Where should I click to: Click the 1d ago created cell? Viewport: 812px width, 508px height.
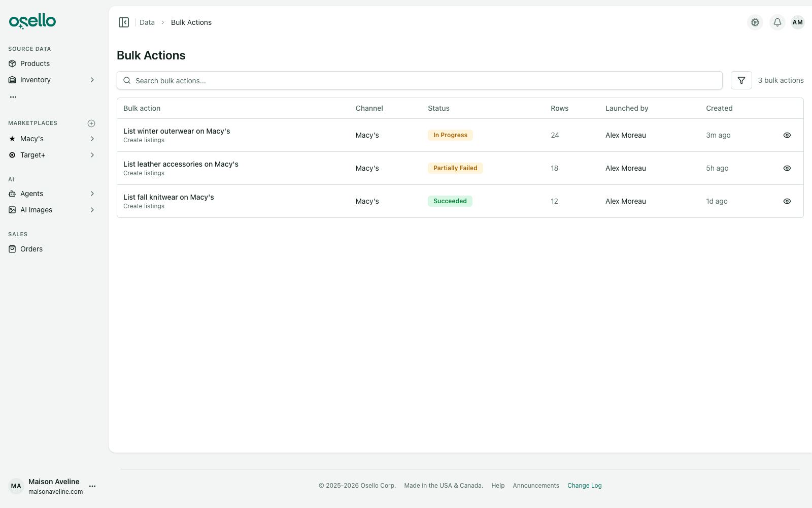click(x=717, y=201)
